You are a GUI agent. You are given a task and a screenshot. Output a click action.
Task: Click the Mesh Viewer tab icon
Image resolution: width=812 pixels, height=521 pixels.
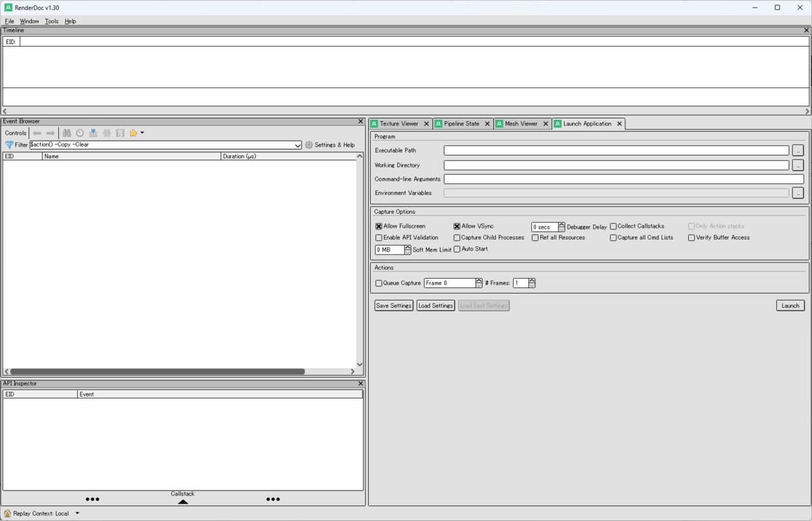click(x=499, y=124)
